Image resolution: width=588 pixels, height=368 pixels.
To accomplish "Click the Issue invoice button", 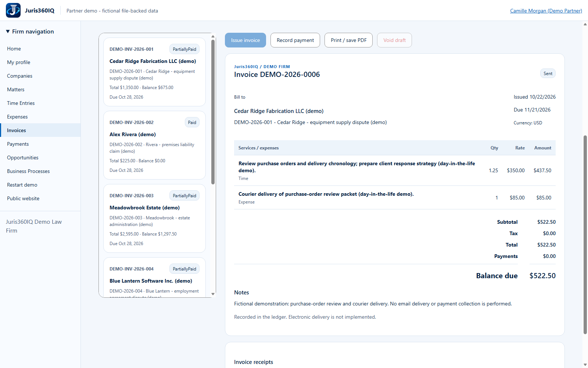I will coord(245,40).
